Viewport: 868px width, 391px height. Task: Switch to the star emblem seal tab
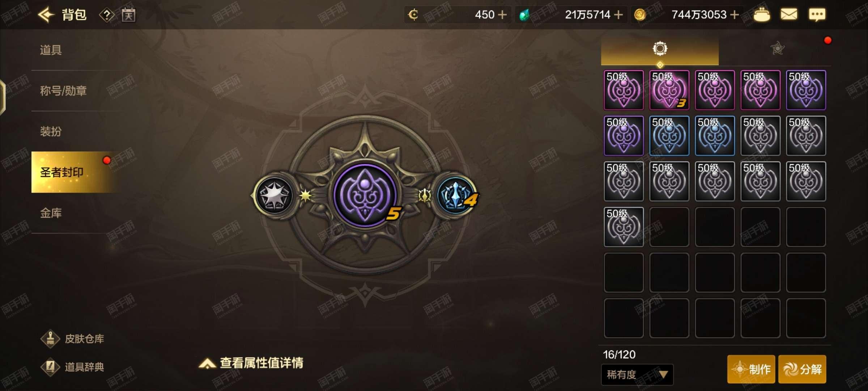tap(777, 49)
